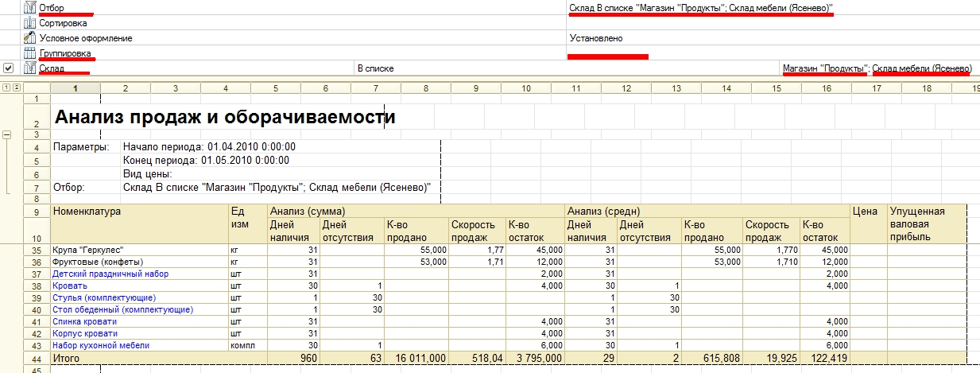Click the 'Начало периода: 01.04.2010' cell
The height and width of the screenshot is (373, 980).
(x=209, y=147)
